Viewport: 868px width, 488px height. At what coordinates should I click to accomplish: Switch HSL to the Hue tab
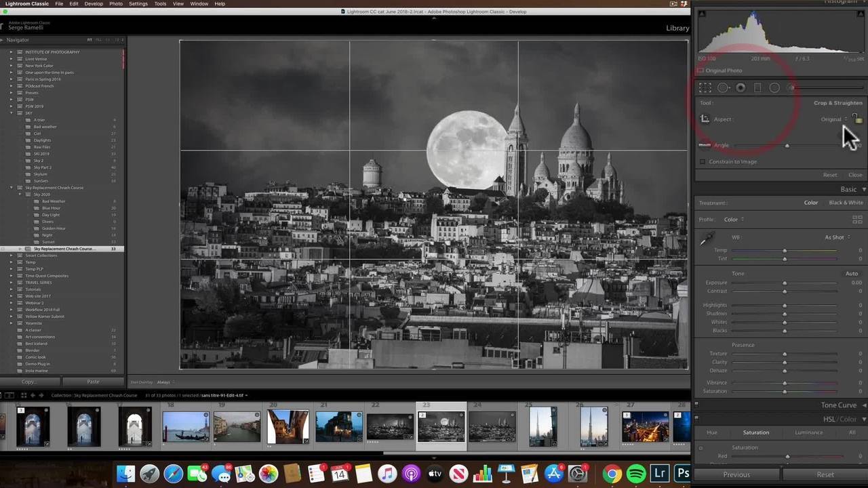(712, 432)
